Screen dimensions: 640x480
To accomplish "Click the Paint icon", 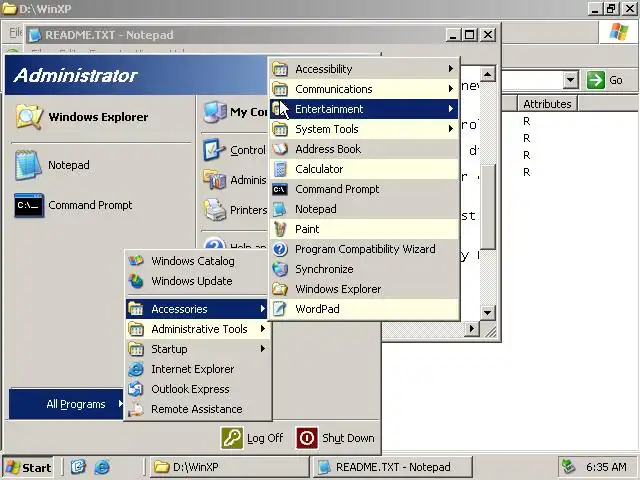I will tap(280, 229).
